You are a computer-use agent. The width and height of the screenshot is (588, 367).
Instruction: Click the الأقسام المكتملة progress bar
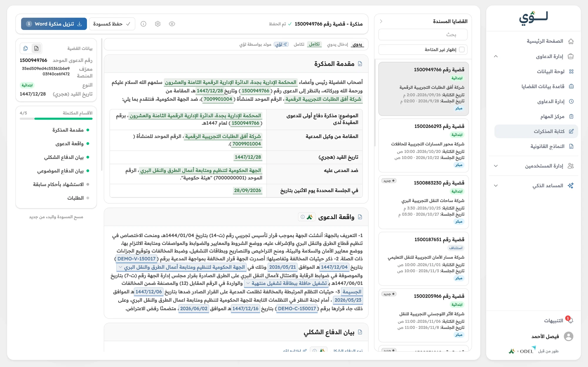[x=56, y=119]
